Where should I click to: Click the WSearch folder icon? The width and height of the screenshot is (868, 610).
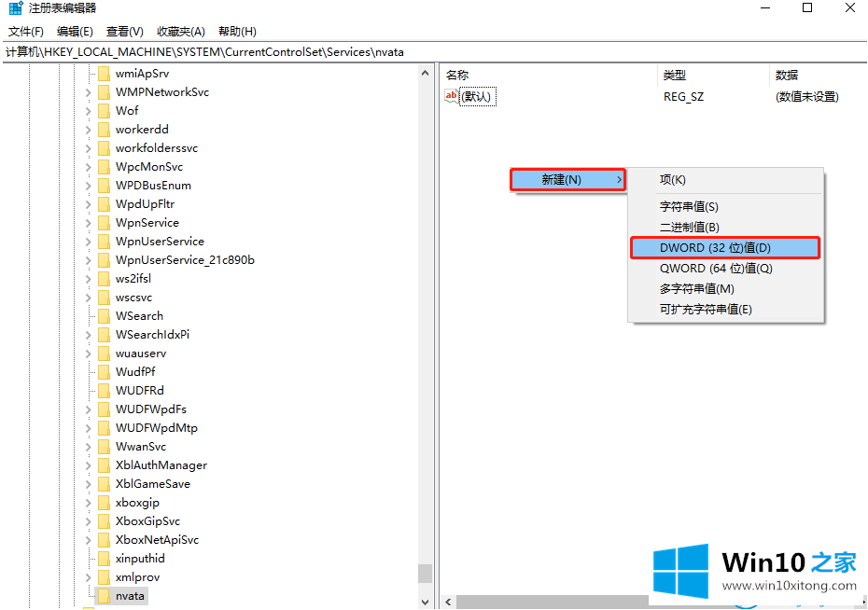pyautogui.click(x=104, y=315)
